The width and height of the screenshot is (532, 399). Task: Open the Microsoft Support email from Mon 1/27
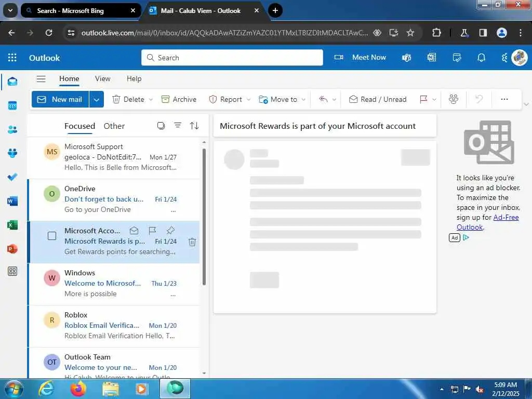[114, 157]
